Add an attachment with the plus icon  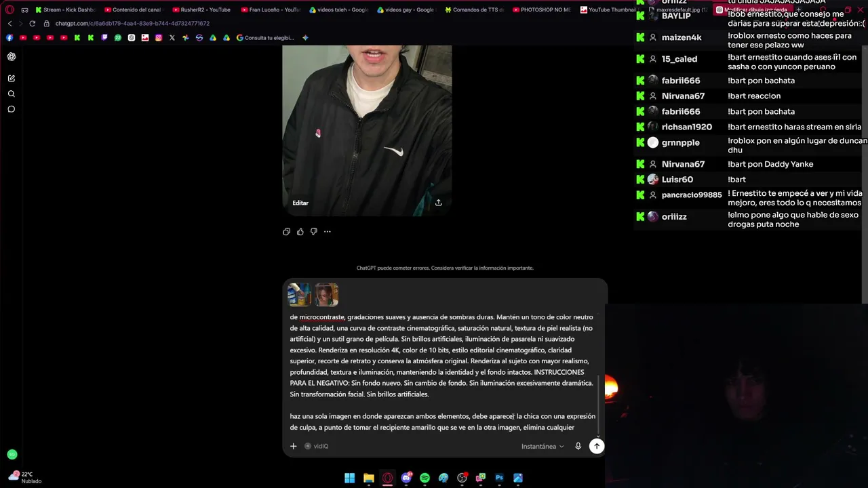pos(294,446)
